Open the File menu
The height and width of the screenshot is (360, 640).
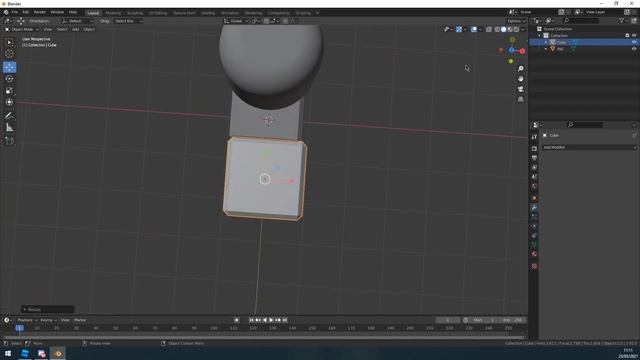point(15,12)
